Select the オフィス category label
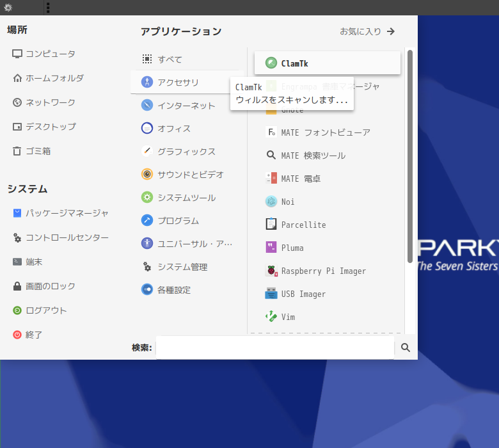 [174, 128]
